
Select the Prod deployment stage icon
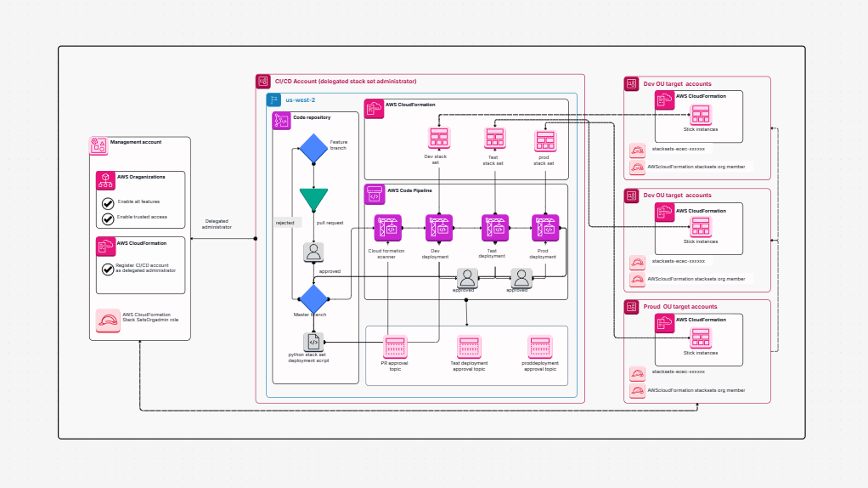(x=545, y=228)
